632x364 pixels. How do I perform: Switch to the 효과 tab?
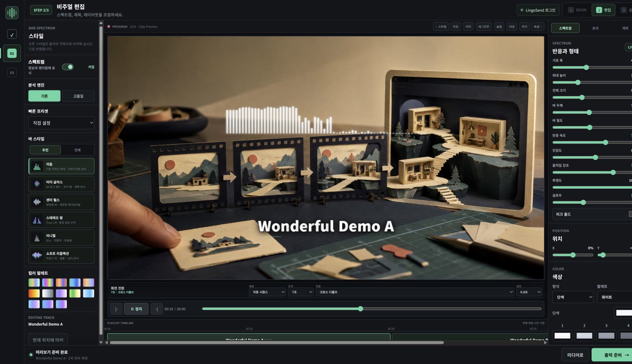595,28
